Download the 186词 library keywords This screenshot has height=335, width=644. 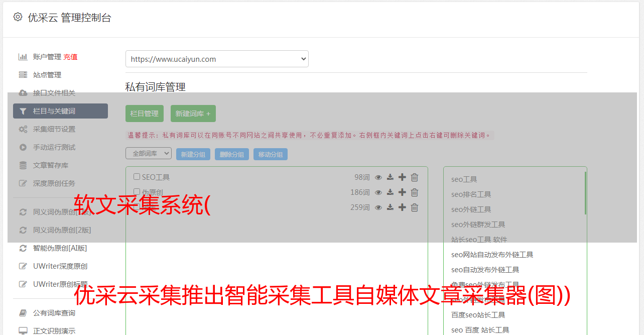[390, 192]
